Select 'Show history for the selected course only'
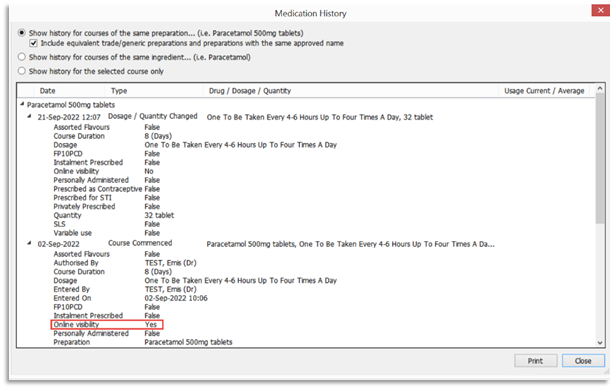Viewport: 613px width, 389px height. pyautogui.click(x=22, y=71)
